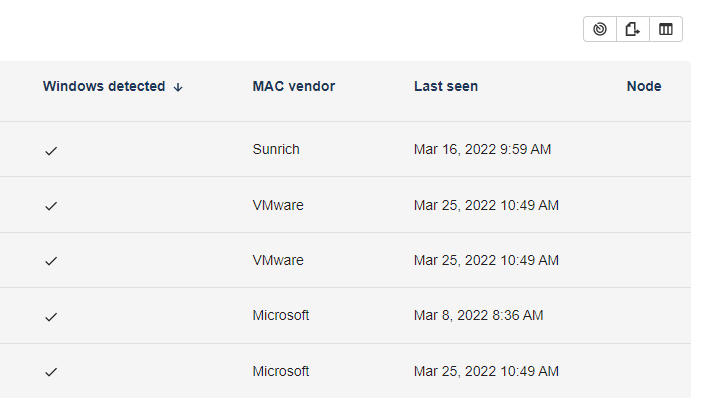Sort by the Last seen column header
The width and height of the screenshot is (701, 398).
coord(446,86)
